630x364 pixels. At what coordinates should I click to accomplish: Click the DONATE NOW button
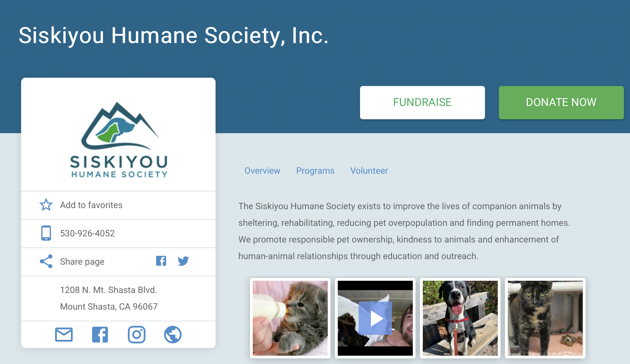tap(561, 103)
